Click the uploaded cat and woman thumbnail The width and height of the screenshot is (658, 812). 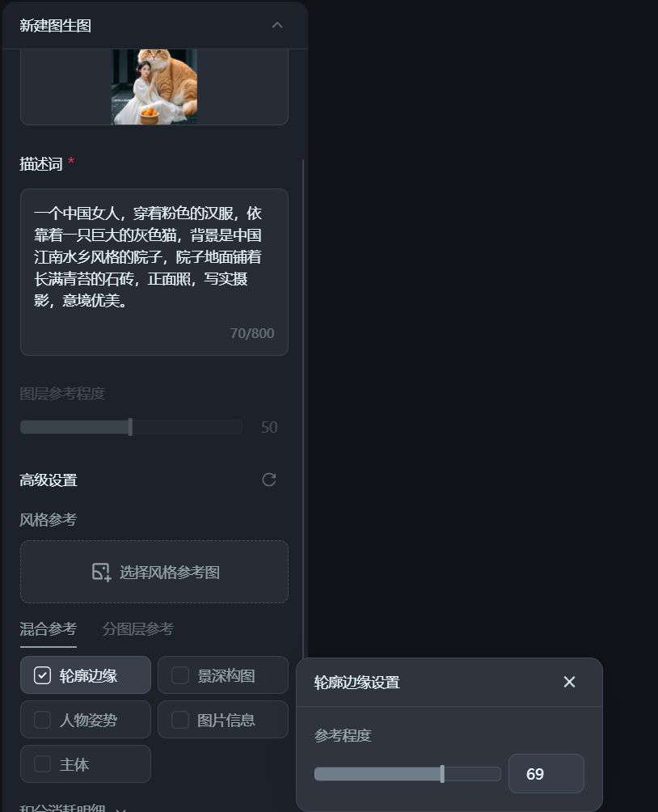[154, 87]
